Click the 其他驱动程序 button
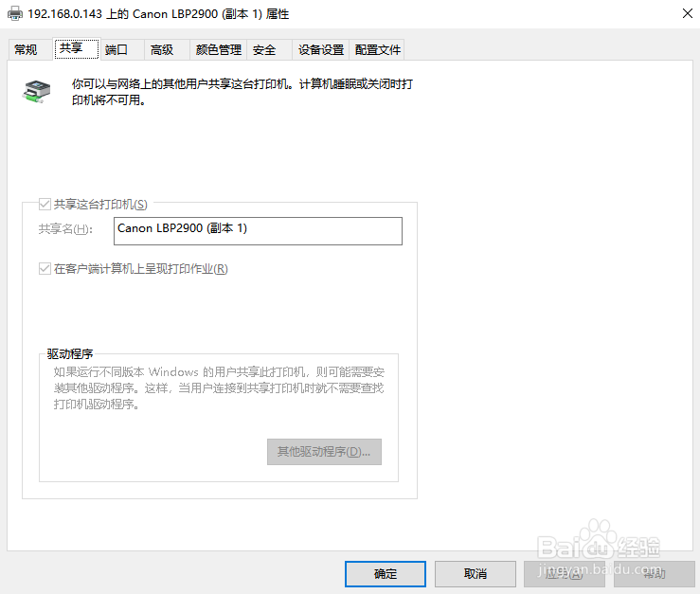 [324, 452]
